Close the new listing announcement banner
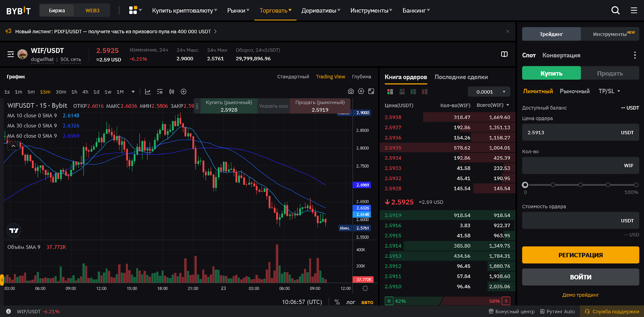This screenshot has height=317, width=644. click(508, 31)
